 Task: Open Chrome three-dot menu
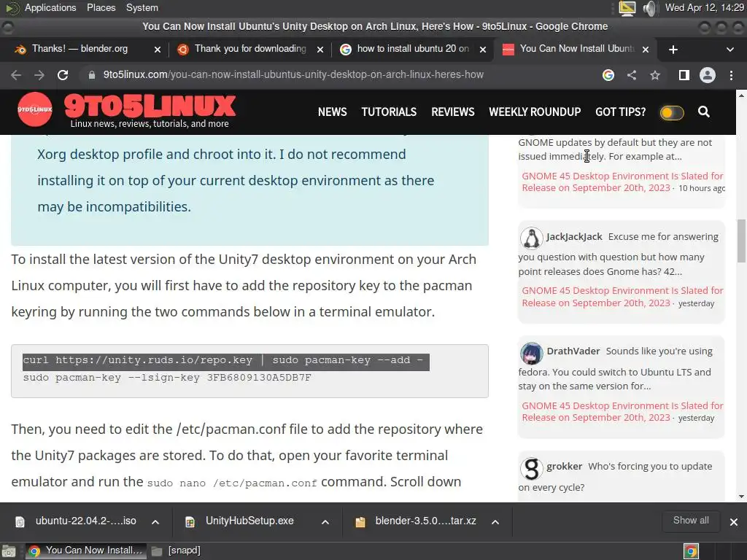[731, 75]
